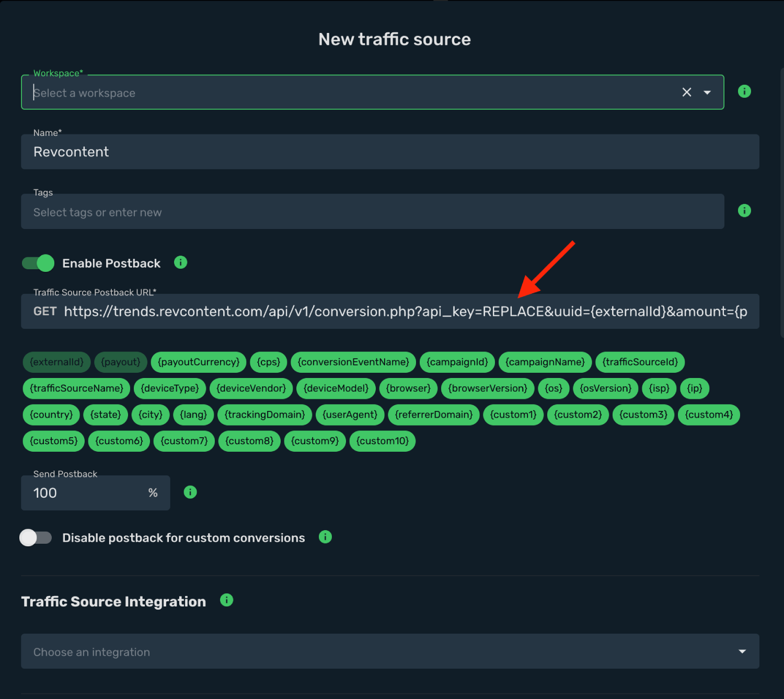
Task: Insert the {custom3} token
Action: (x=643, y=415)
